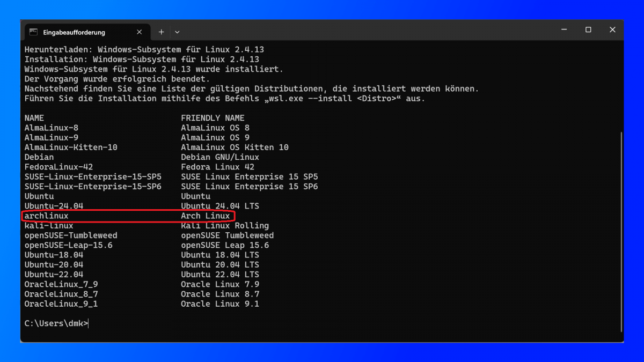
Task: Click the Debian GNU/Linux friendly name
Action: point(220,157)
